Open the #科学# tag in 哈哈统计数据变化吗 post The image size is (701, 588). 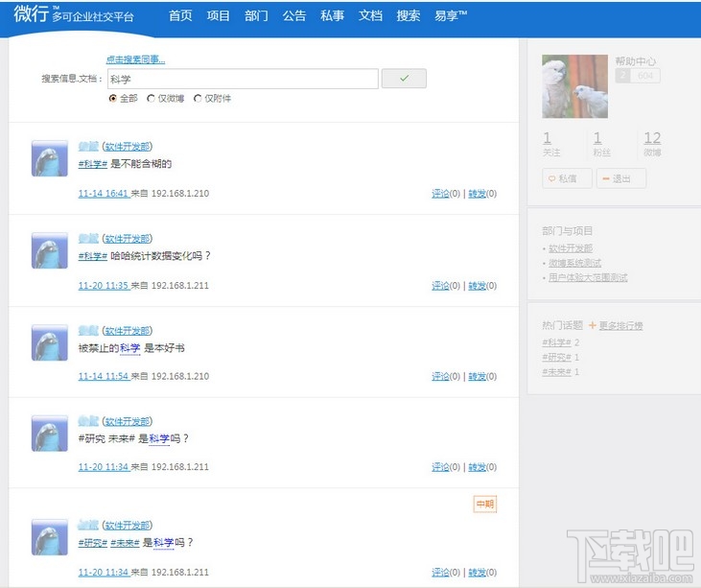pyautogui.click(x=93, y=256)
